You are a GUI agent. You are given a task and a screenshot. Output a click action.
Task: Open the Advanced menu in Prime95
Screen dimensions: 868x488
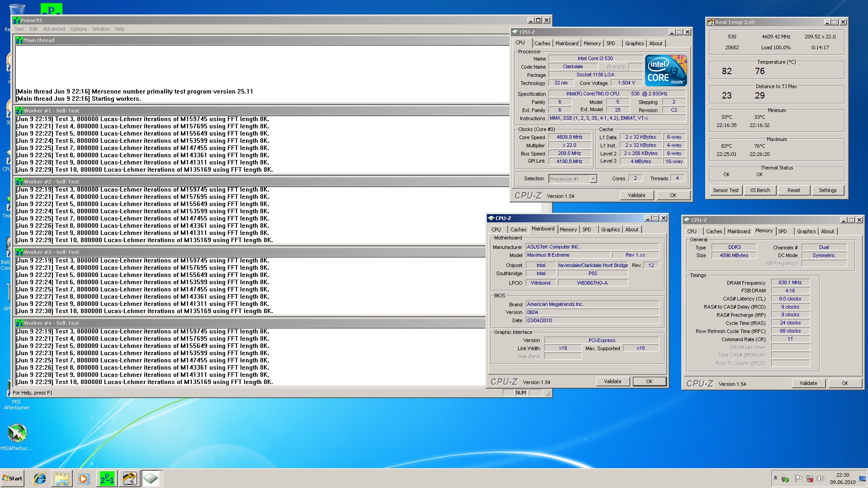(x=54, y=29)
